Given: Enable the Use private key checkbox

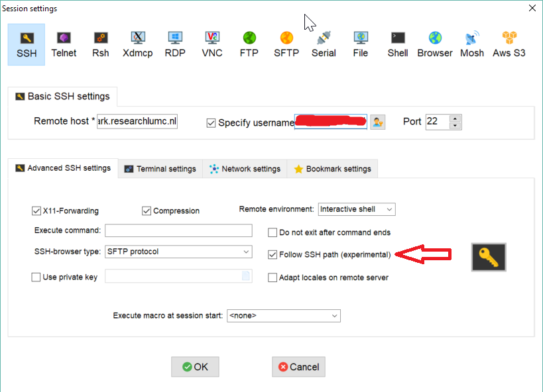Looking at the screenshot, I should tap(36, 277).
